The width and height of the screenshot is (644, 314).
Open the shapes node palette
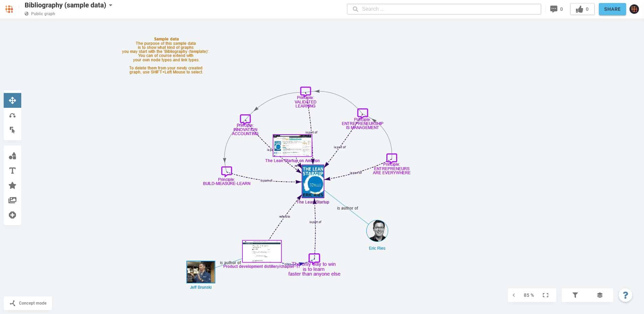(x=12, y=156)
